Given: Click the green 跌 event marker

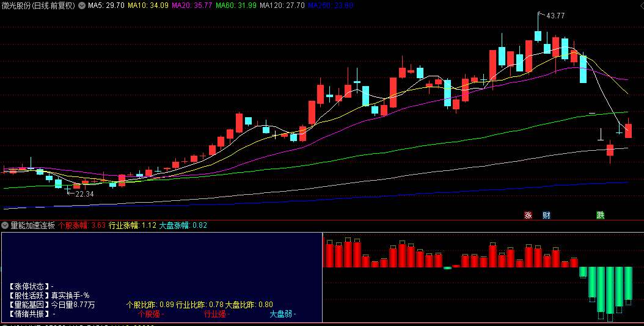Looking at the screenshot, I should pyautogui.click(x=601, y=215).
